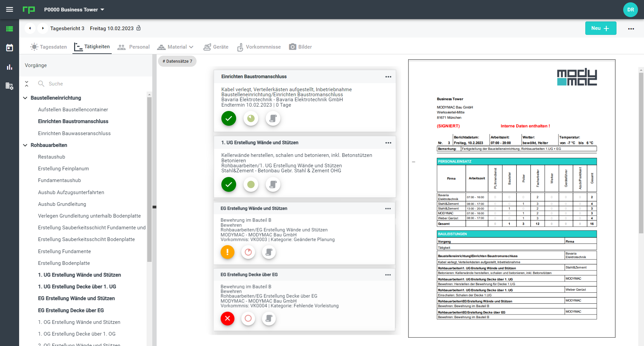Switch to the Personal tab
Image resolution: width=644 pixels, height=346 pixels.
coord(133,47)
